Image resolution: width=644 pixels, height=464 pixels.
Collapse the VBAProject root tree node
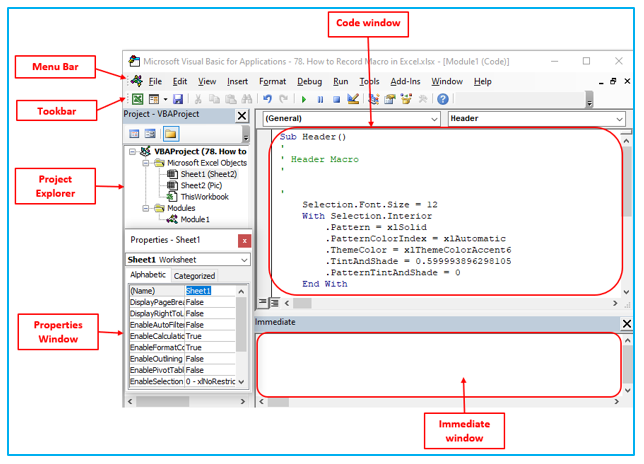132,152
